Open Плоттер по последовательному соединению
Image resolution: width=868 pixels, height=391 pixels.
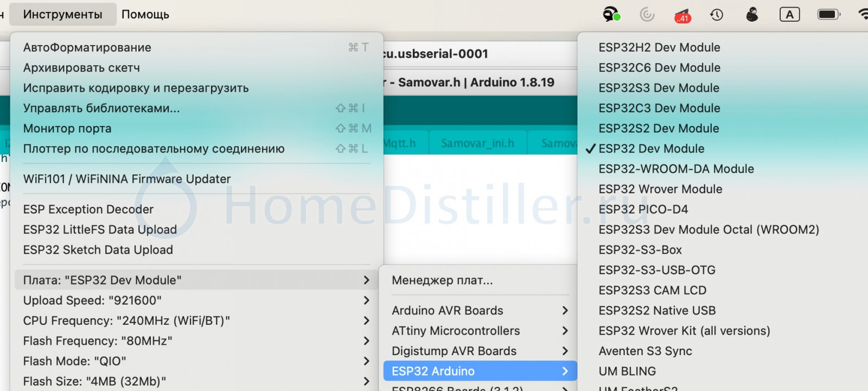196,149
